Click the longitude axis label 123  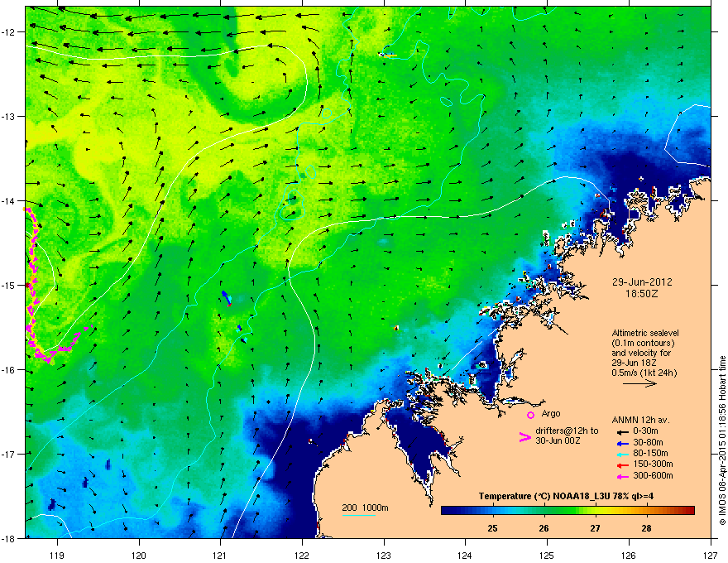pos(384,555)
